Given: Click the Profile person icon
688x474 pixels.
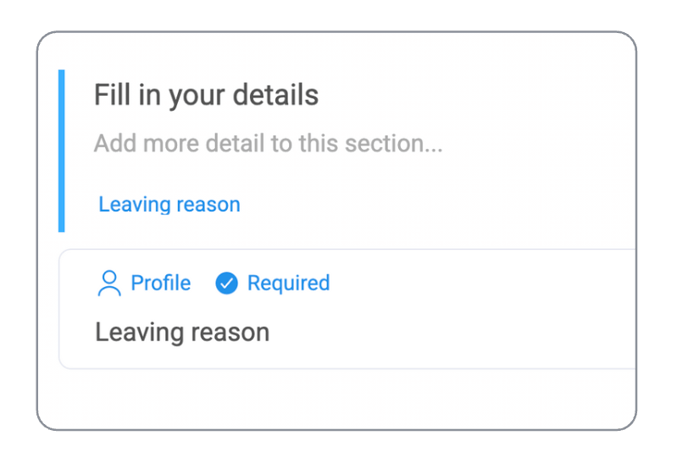Looking at the screenshot, I should click(109, 283).
